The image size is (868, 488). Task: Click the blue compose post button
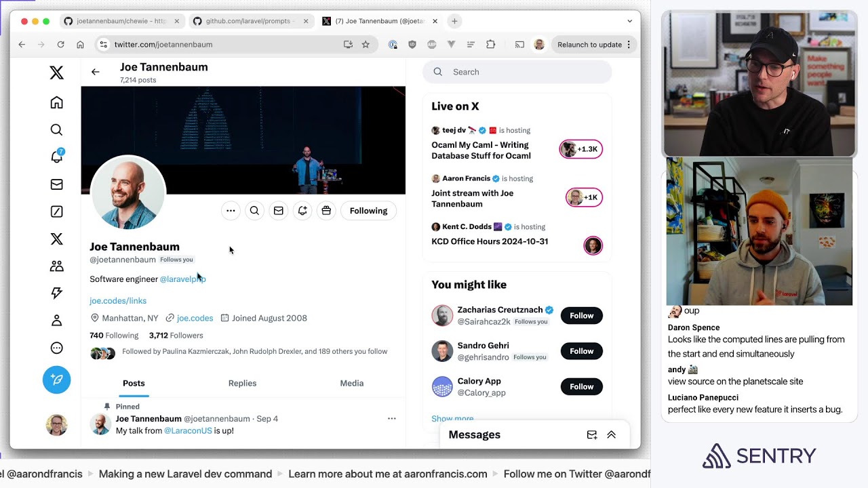(x=57, y=380)
